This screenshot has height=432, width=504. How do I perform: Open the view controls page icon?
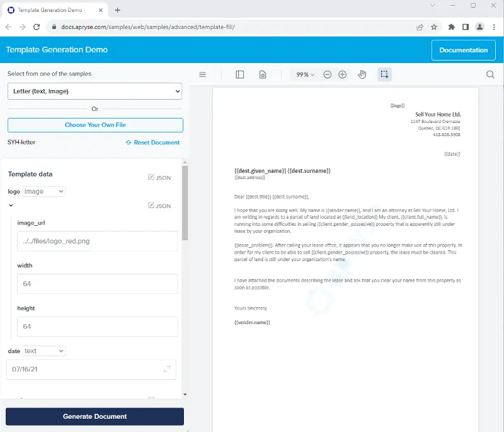coord(263,74)
